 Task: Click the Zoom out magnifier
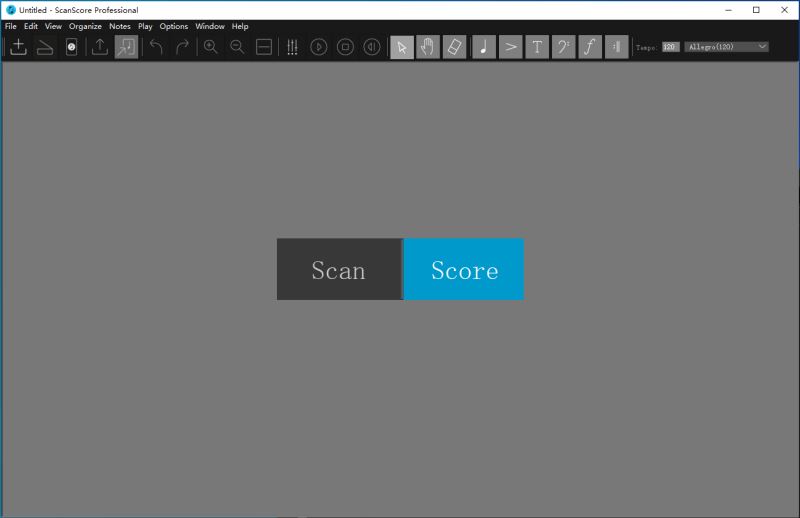coord(237,47)
